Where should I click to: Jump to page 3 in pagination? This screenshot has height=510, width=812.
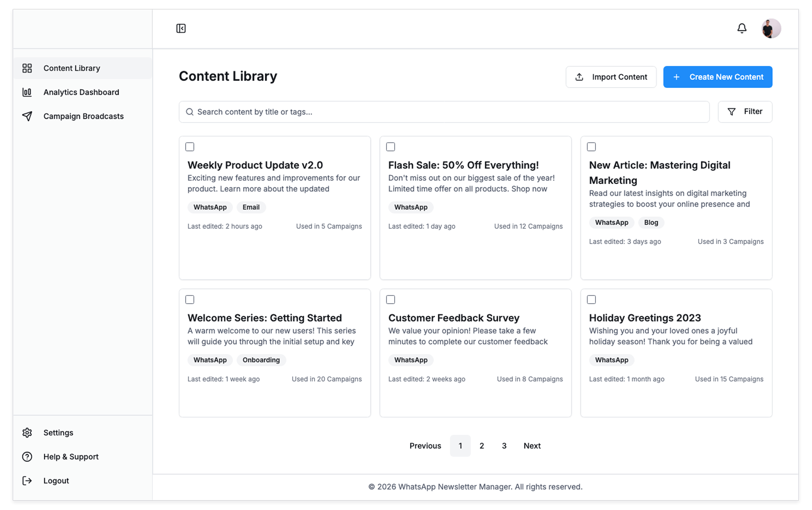pos(504,446)
